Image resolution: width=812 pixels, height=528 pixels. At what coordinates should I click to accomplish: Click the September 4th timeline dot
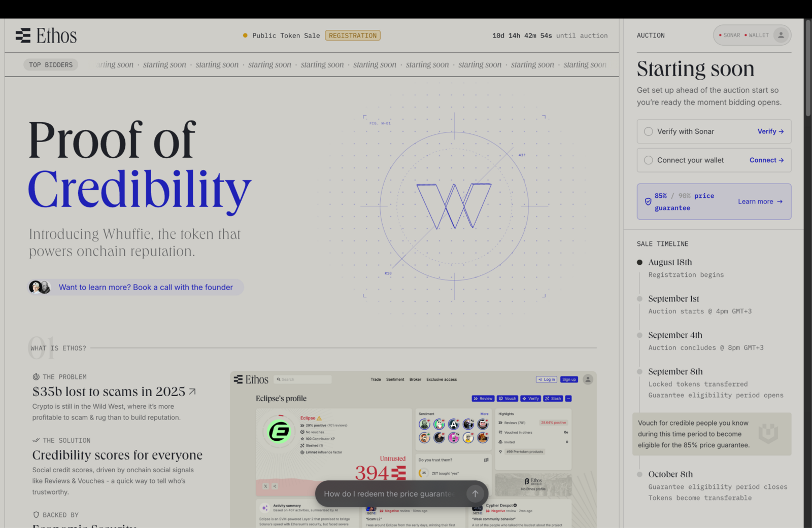[639, 335]
